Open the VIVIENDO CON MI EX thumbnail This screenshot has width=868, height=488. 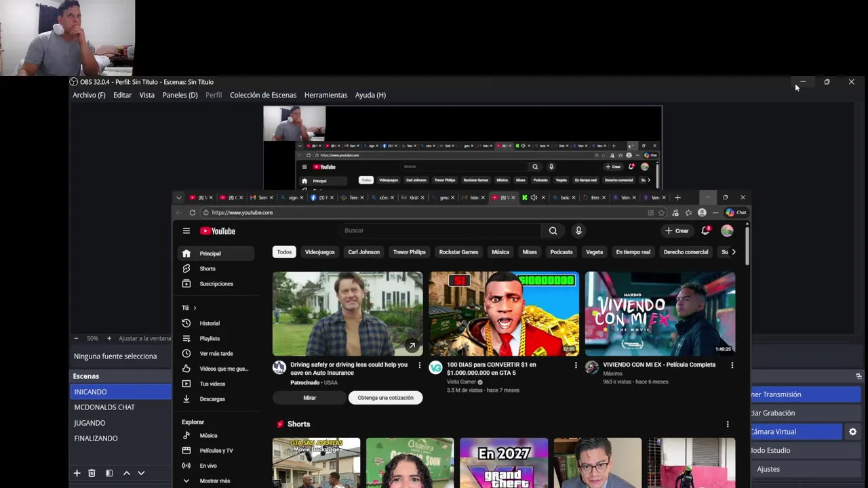point(660,314)
